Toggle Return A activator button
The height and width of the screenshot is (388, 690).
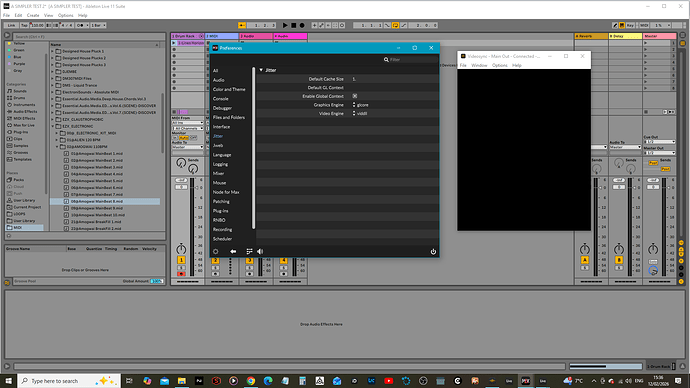point(584,260)
